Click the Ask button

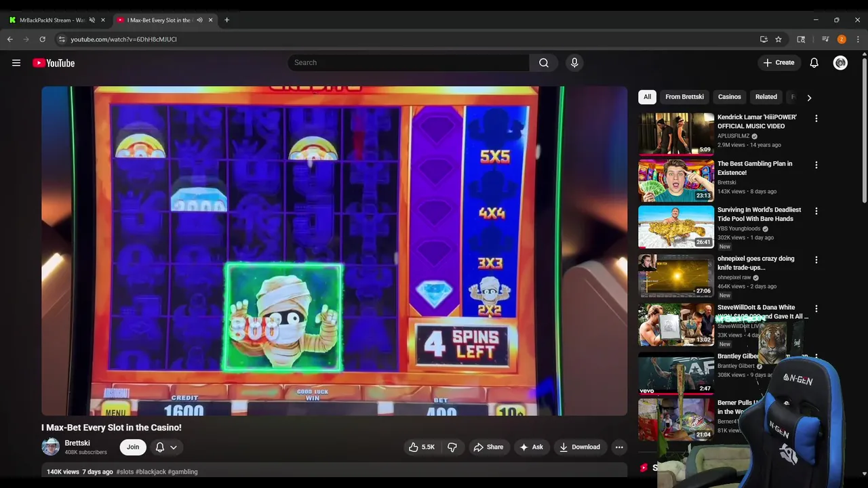531,447
